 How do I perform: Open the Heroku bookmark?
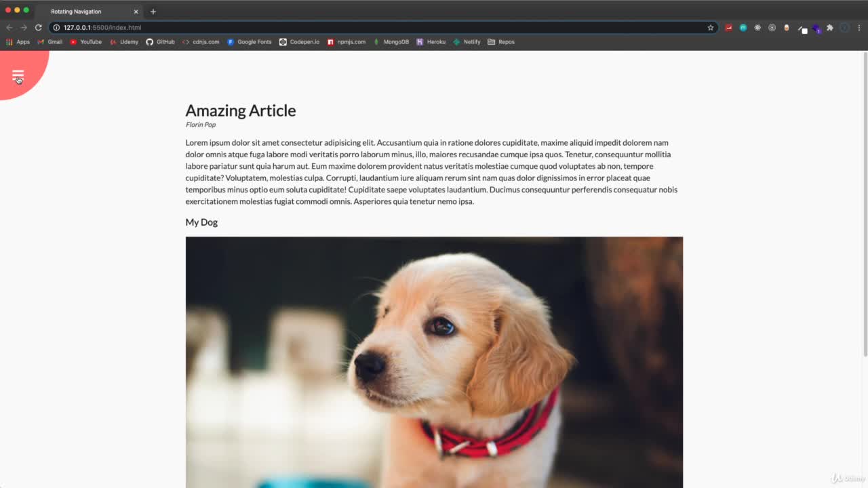pyautogui.click(x=431, y=42)
